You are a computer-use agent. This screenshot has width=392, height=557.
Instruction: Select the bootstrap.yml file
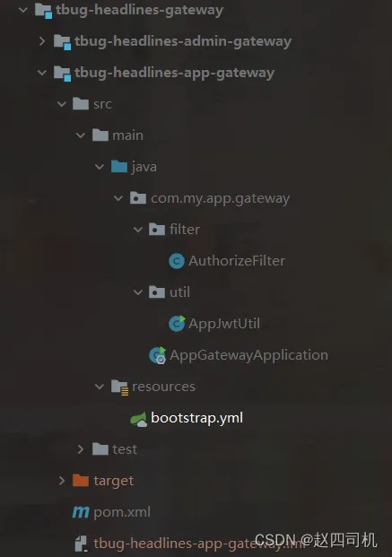(x=196, y=418)
